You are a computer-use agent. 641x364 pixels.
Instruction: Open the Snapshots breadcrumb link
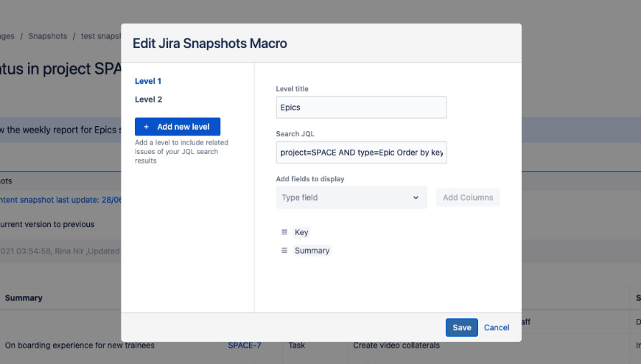(x=47, y=36)
